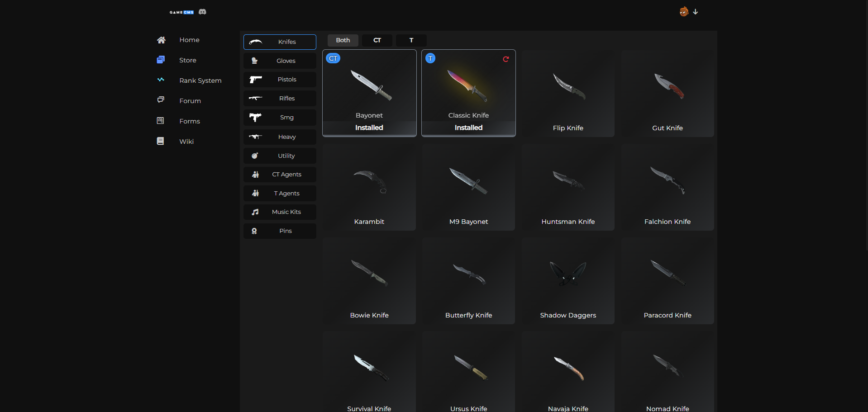
Task: Go to Home page
Action: click(189, 40)
